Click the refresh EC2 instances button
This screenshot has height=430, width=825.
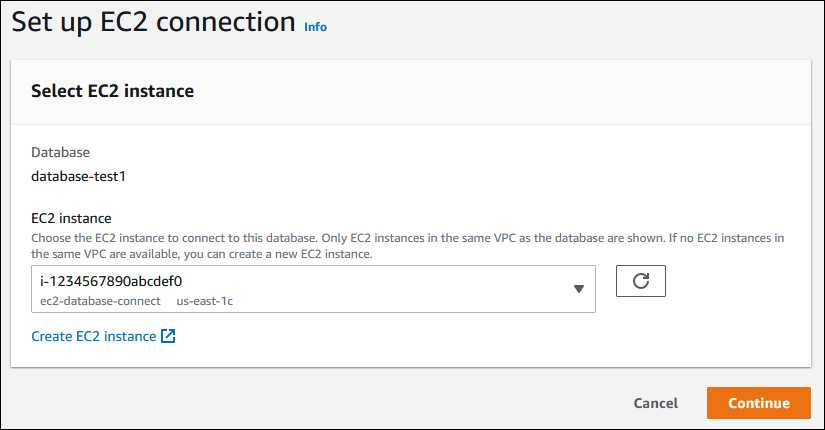(641, 281)
